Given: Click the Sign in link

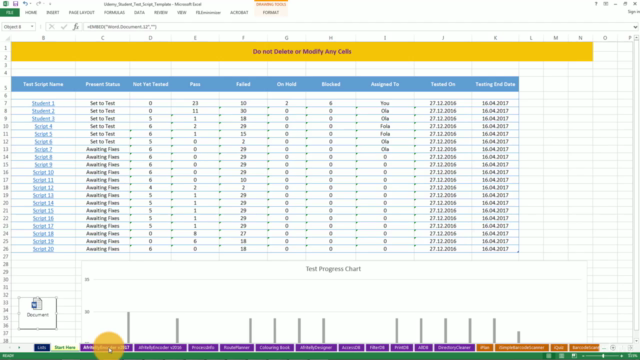Looking at the screenshot, I should pos(633,12).
